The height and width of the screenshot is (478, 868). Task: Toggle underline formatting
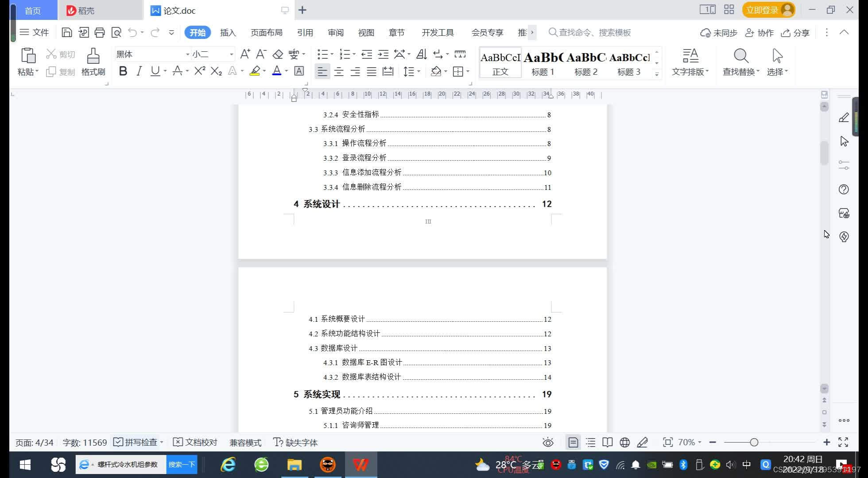tap(155, 71)
